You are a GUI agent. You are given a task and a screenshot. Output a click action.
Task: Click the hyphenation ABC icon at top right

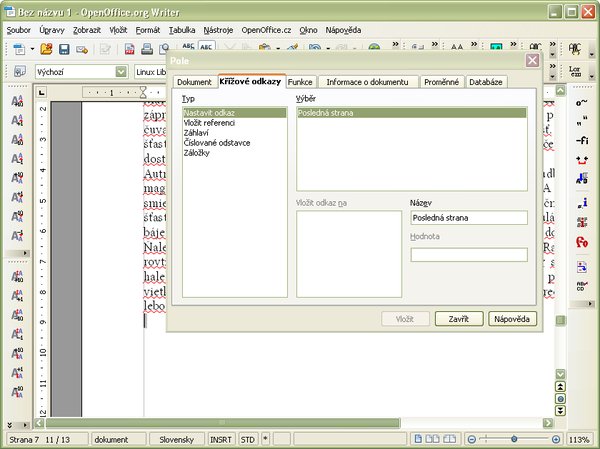click(x=574, y=49)
